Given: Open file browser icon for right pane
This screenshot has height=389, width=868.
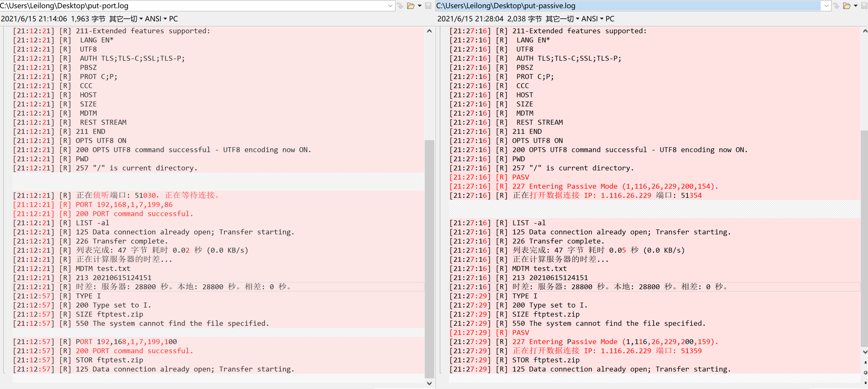Looking at the screenshot, I should point(847,6).
